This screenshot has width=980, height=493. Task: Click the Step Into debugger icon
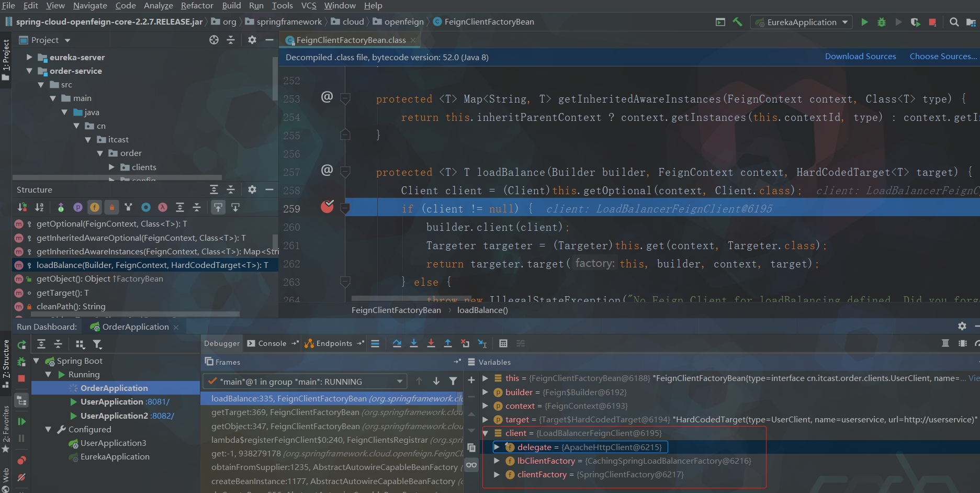(414, 343)
